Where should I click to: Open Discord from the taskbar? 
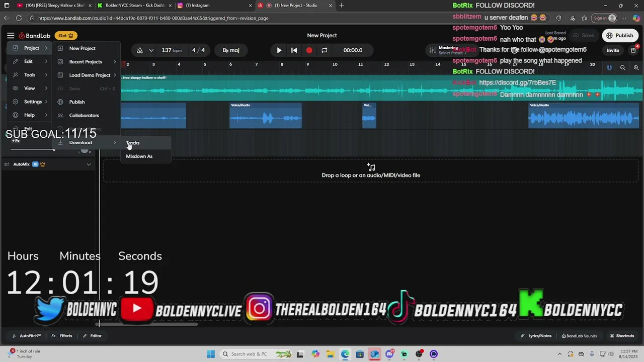click(389, 354)
